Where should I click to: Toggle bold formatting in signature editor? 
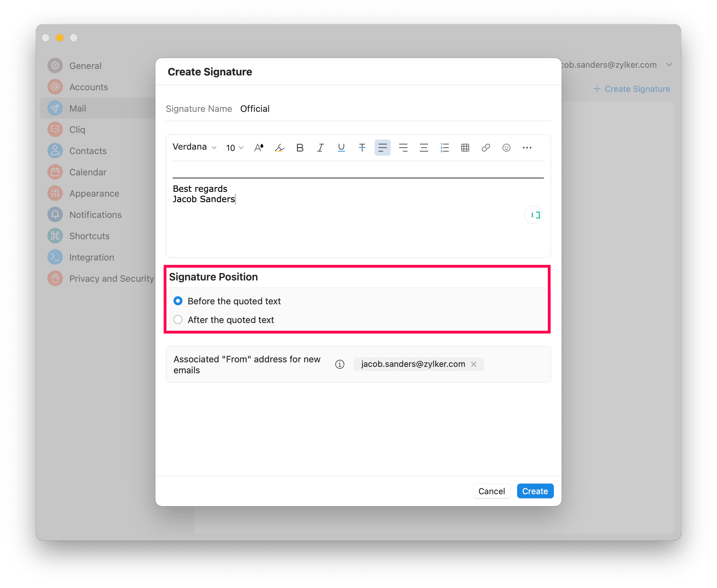click(300, 148)
